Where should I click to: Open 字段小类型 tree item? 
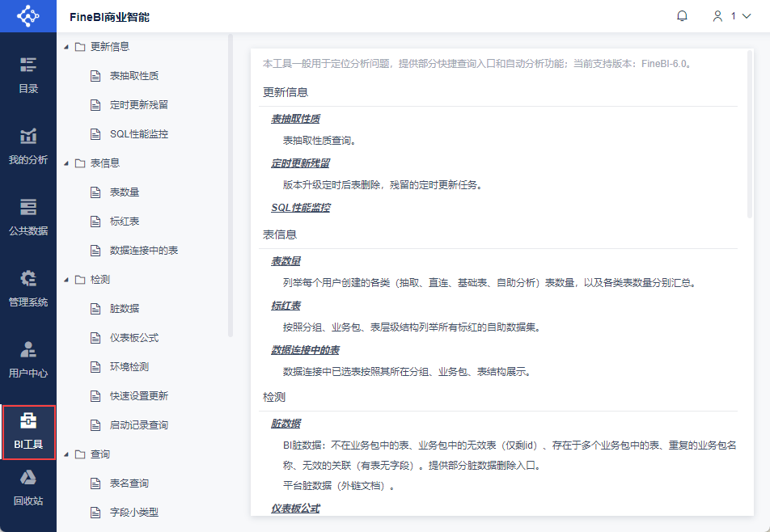(x=134, y=513)
